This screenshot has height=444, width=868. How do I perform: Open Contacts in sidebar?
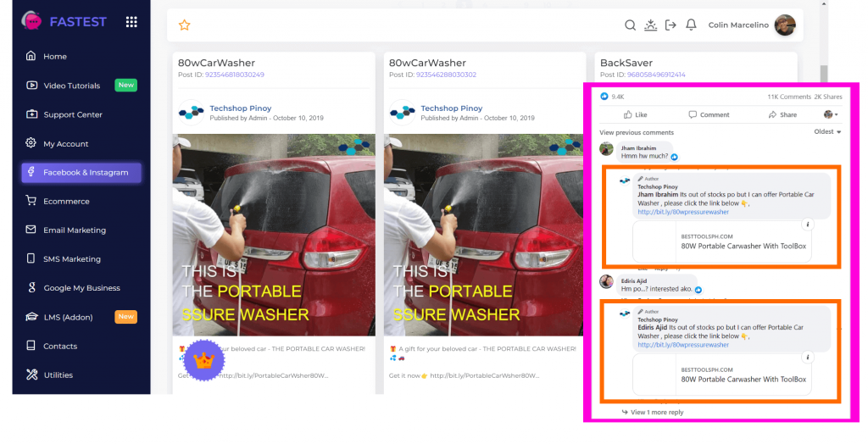(x=60, y=346)
